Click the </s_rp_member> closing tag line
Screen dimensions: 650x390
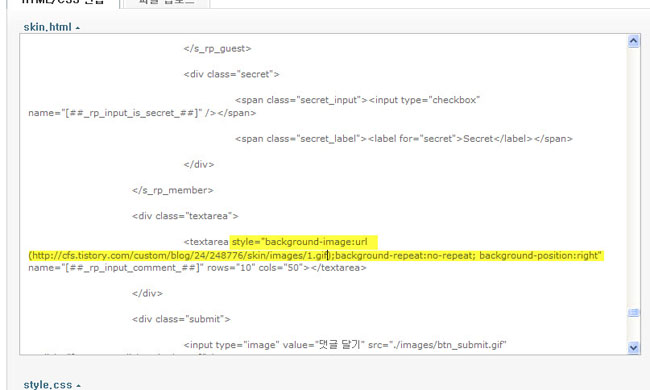[x=172, y=190]
